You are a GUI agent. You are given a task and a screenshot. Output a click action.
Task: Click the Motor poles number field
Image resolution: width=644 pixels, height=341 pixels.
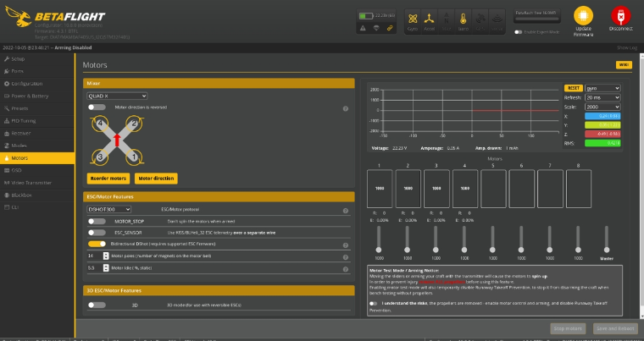[94, 255]
